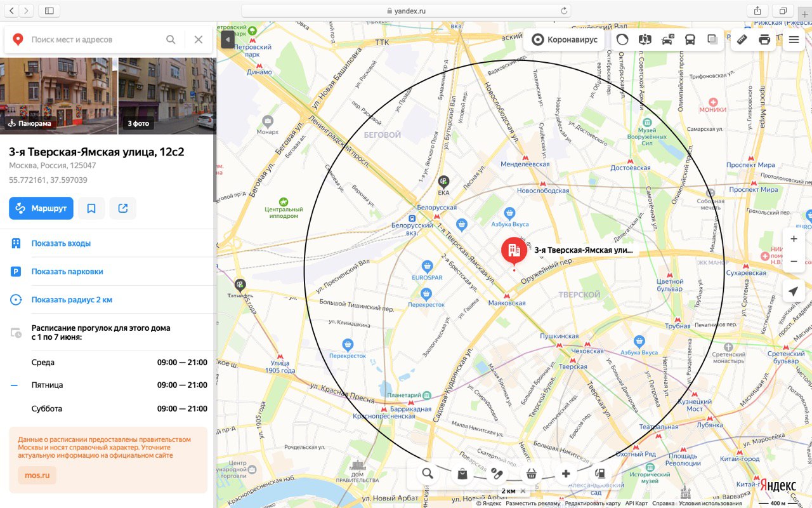This screenshot has height=508, width=812.
Task: Click the Маяковская metro station marker
Action: pyautogui.click(x=506, y=296)
